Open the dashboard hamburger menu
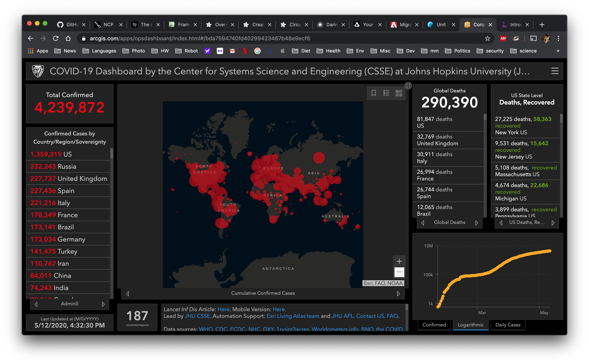This screenshot has height=364, width=589. coord(555,71)
